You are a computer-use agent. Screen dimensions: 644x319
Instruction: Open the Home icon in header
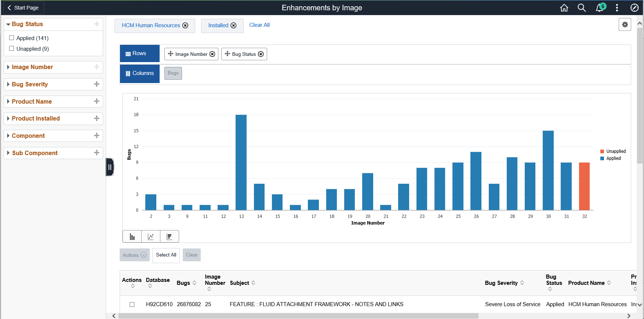tap(564, 8)
